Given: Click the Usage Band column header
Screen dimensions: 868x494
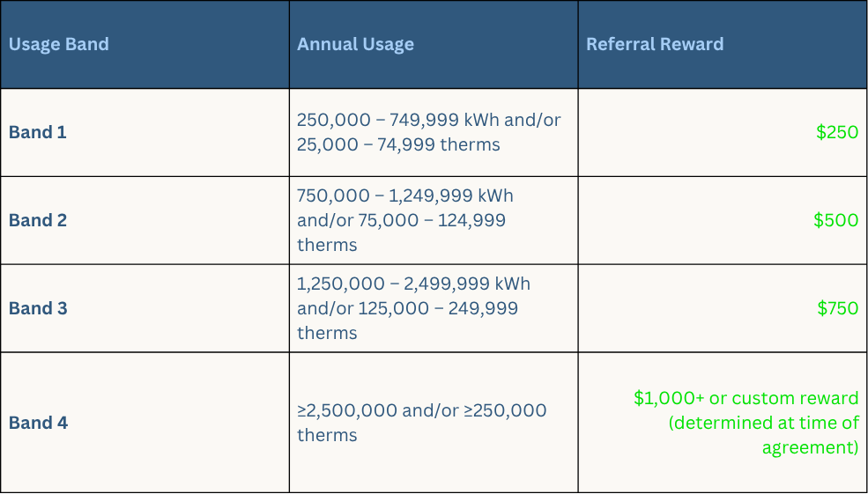Looking at the screenshot, I should tap(59, 44).
